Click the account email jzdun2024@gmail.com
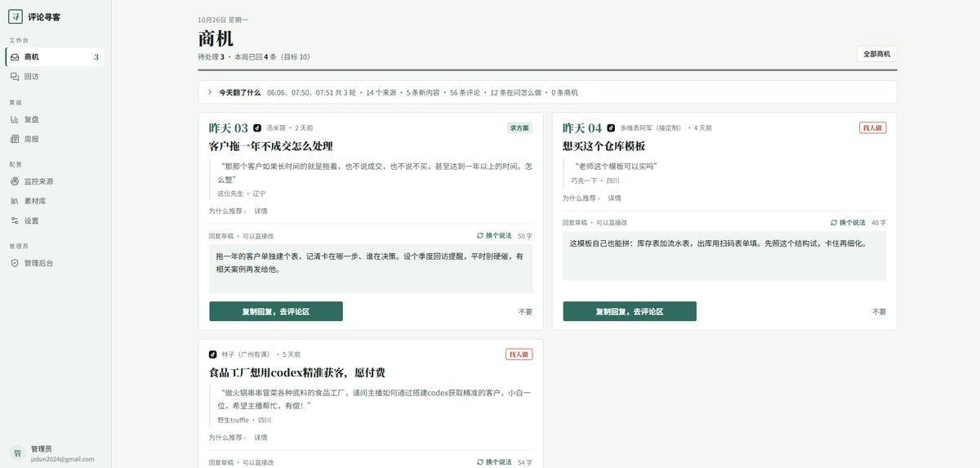This screenshot has width=980, height=468. [x=62, y=459]
